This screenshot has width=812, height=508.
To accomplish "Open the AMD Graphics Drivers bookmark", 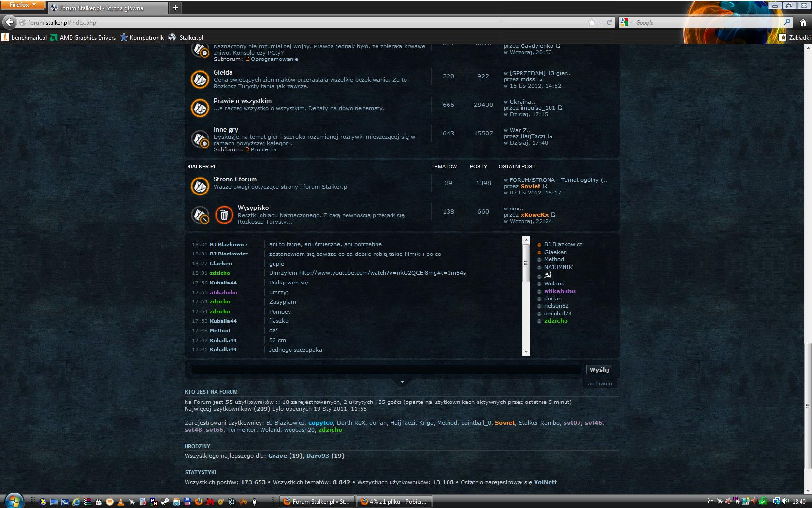I will pyautogui.click(x=83, y=37).
